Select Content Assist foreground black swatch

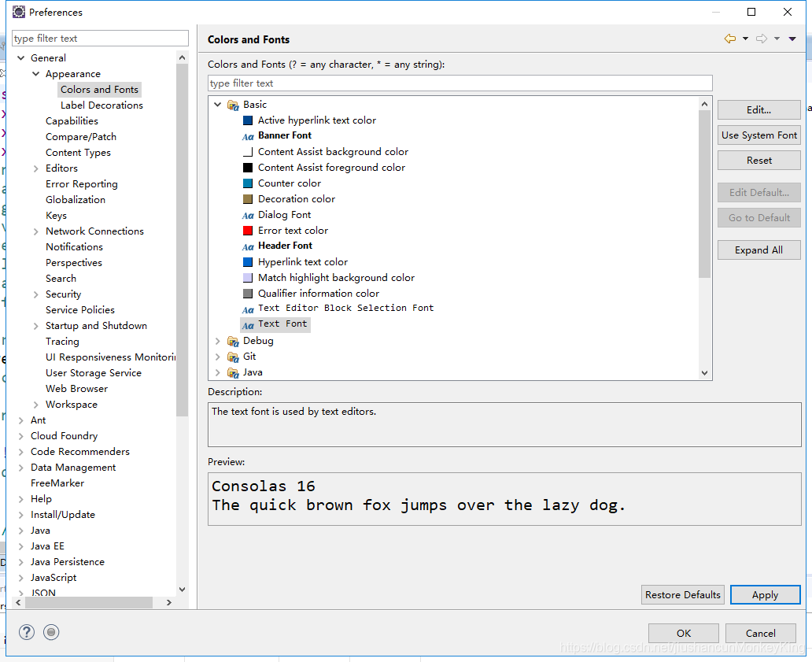(x=248, y=168)
